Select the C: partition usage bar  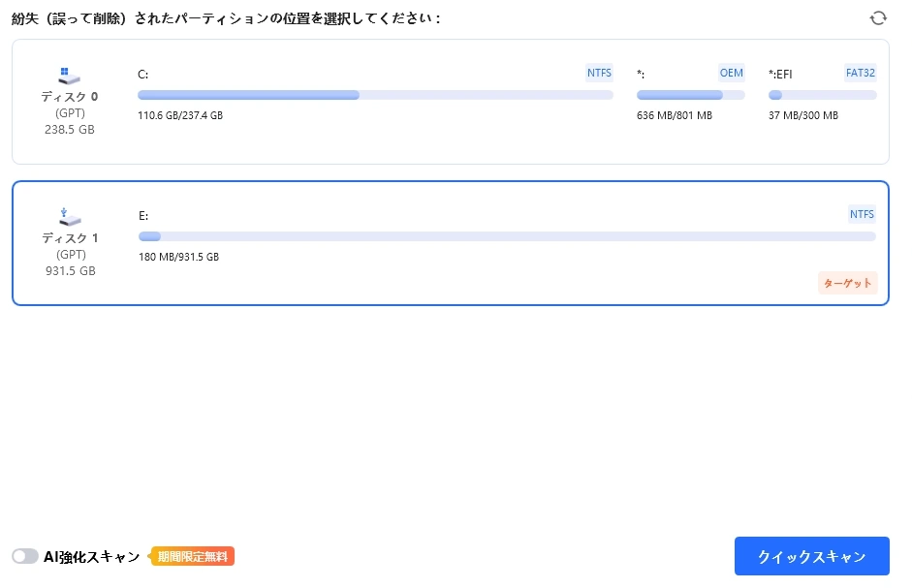click(375, 95)
